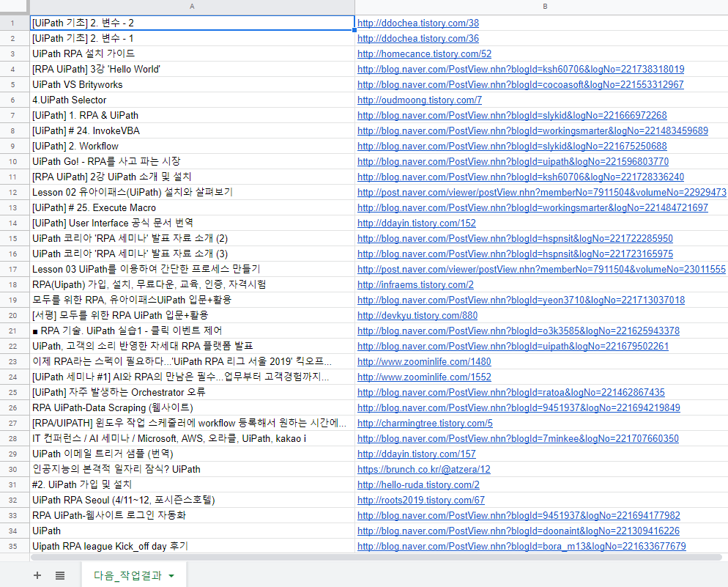The image size is (728, 587).
Task: Click the add sheet plus icon
Action: (37, 575)
